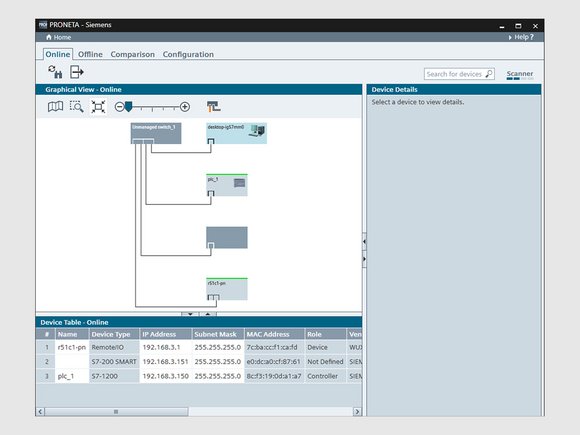Click the export arrow icon in toolbar

click(77, 72)
